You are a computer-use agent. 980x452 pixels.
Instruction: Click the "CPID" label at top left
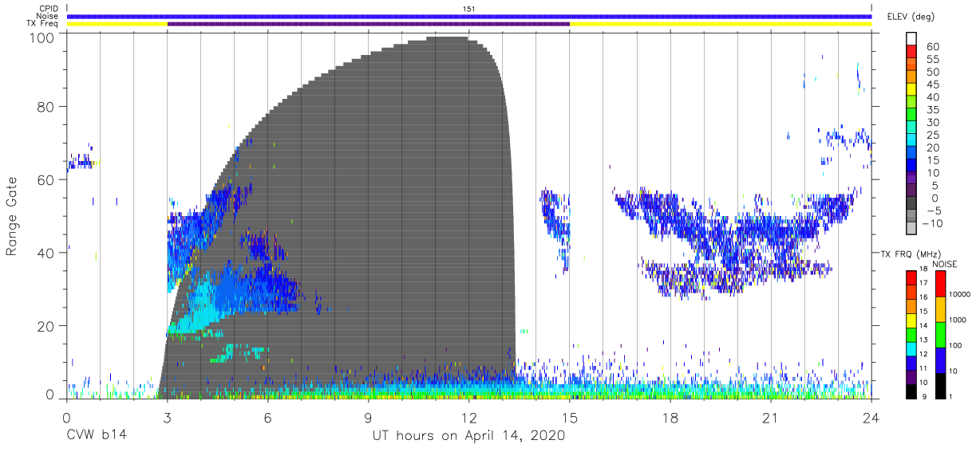tap(47, 9)
